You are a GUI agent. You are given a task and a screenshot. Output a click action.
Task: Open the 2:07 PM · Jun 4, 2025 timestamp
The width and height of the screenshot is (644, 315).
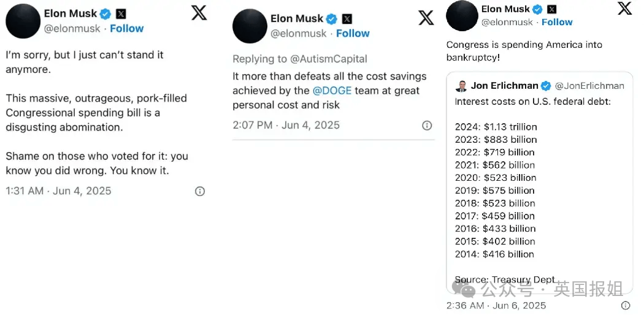pyautogui.click(x=286, y=125)
